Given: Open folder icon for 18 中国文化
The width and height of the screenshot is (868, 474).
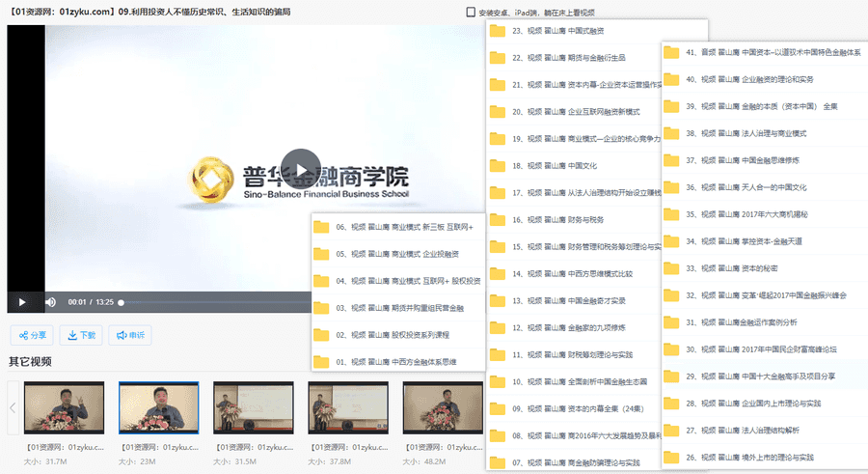Looking at the screenshot, I should (x=498, y=166).
